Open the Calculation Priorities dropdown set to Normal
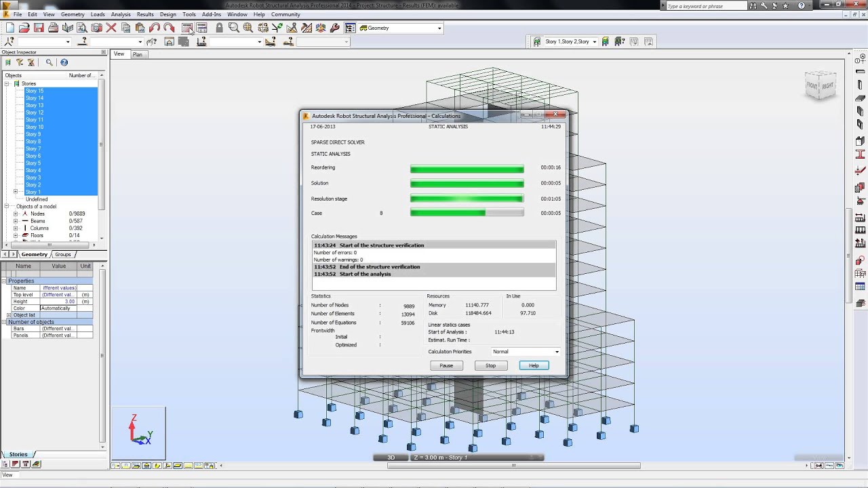Viewport: 868px width, 488px height. 556,351
